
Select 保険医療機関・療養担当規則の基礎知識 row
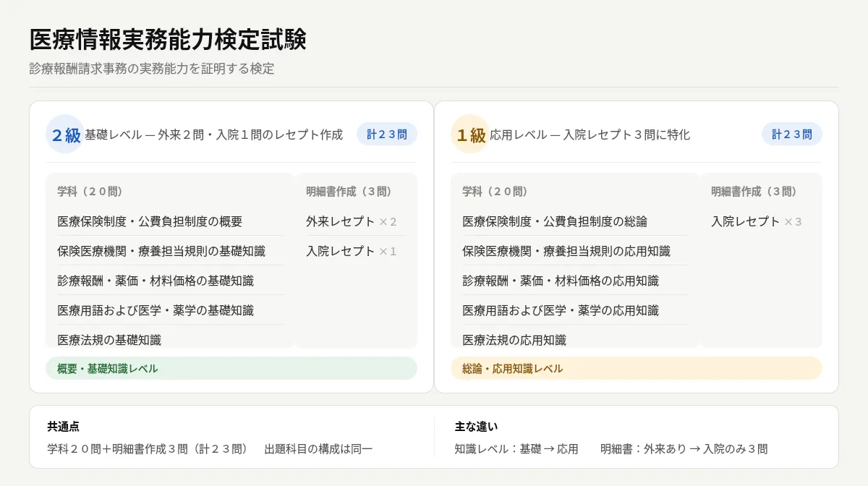point(170,251)
